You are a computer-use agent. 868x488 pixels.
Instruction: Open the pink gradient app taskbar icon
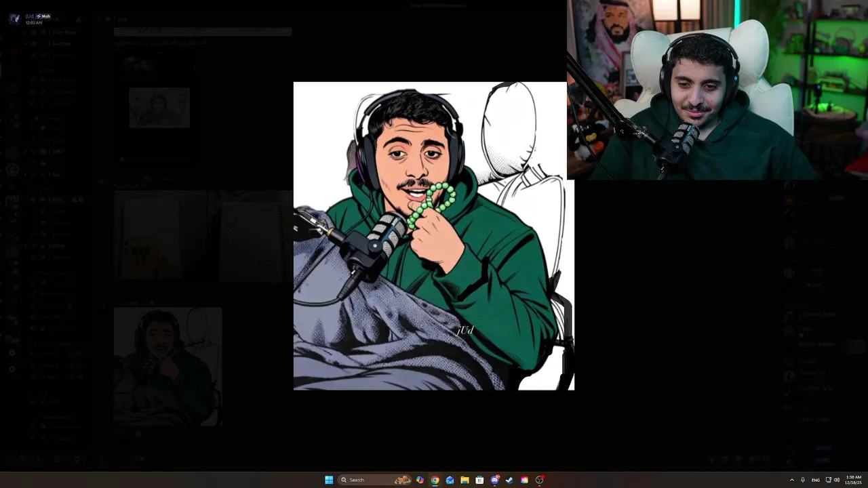(x=524, y=480)
